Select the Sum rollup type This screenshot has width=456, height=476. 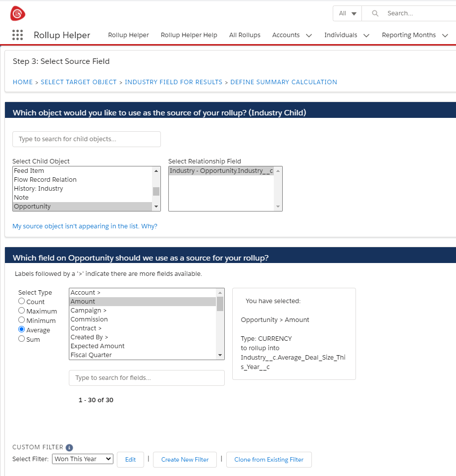click(x=21, y=339)
